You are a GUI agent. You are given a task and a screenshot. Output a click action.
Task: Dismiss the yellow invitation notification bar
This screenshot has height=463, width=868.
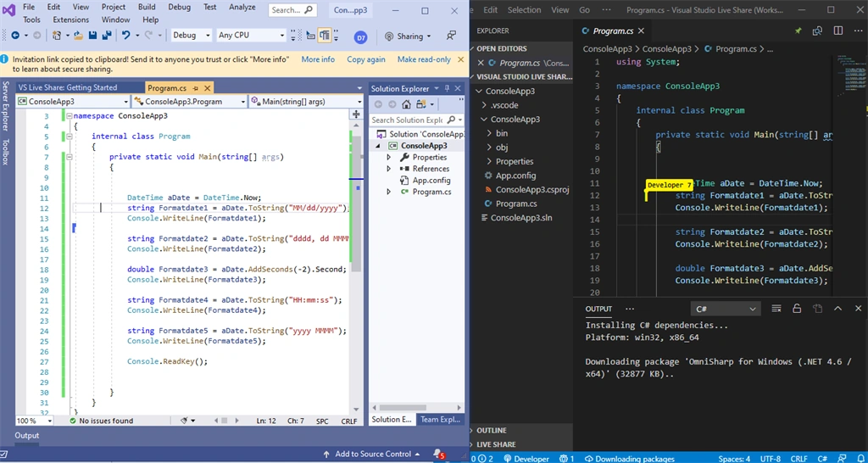pyautogui.click(x=460, y=59)
